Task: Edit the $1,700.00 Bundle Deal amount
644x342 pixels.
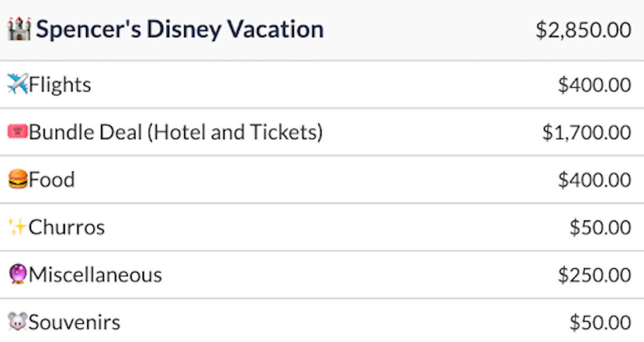Action: coord(586,132)
